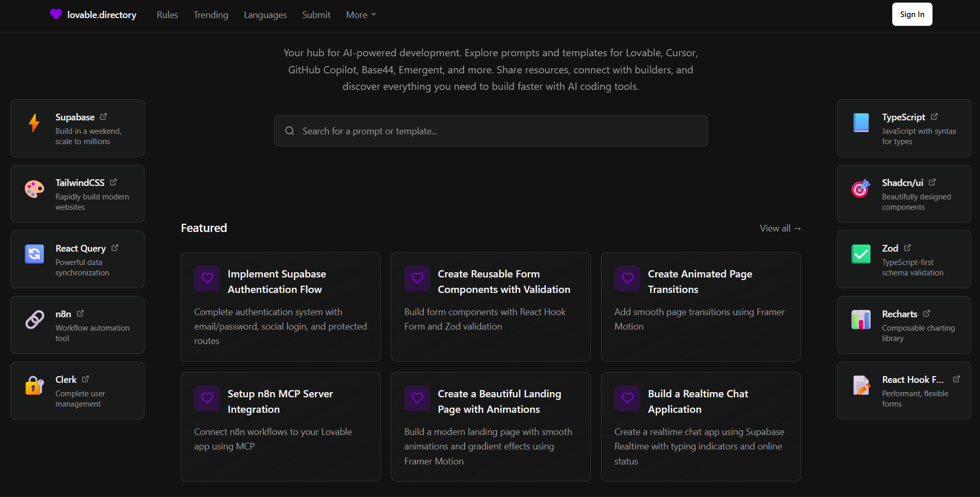Open Zod external link icon
Screen dimensions: 980x497
907,248
